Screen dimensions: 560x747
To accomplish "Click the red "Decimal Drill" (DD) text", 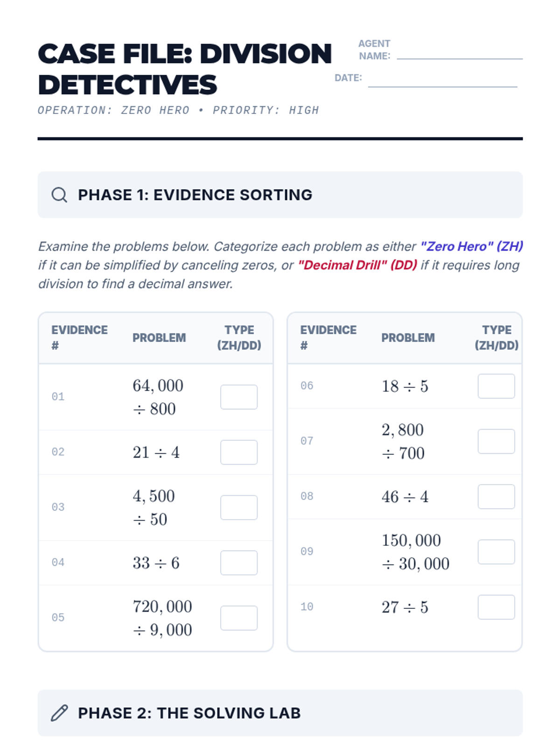I will click(x=357, y=265).
